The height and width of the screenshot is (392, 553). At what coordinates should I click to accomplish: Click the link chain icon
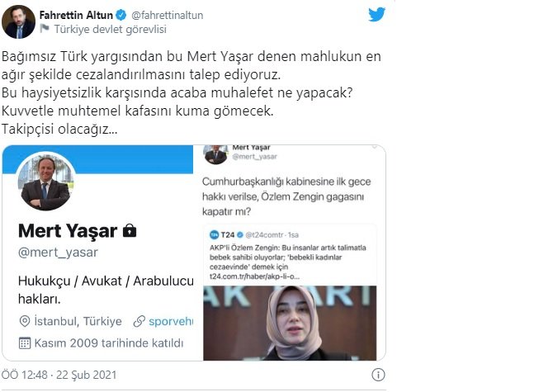coord(139,321)
